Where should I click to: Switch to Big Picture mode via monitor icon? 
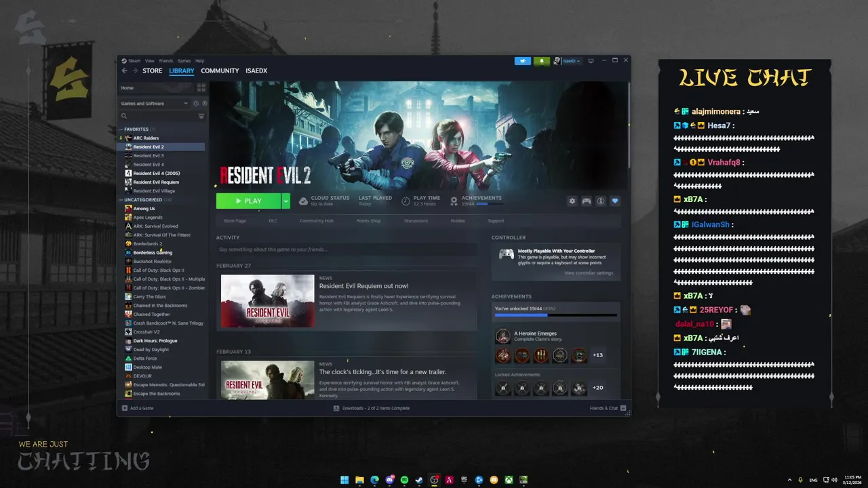click(591, 61)
